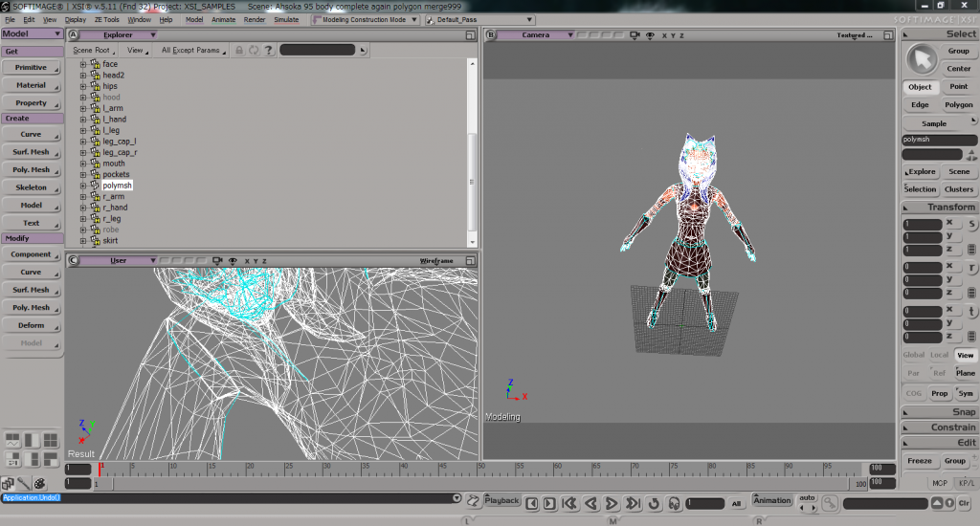Step to previous frame
980x526 pixels.
(532, 503)
